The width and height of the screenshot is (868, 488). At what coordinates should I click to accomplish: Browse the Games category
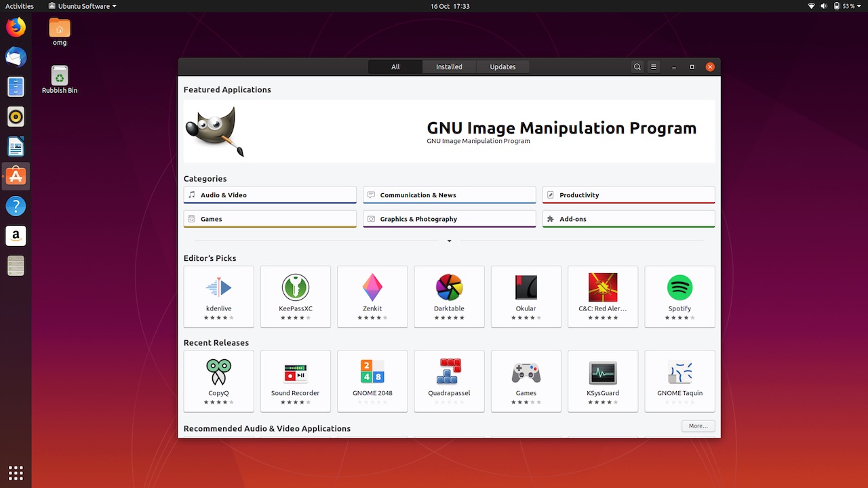coord(269,218)
